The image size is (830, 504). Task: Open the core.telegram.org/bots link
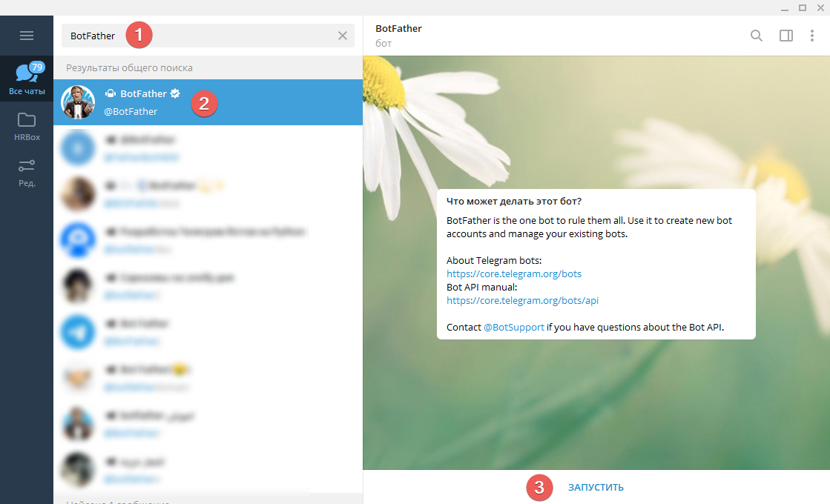[514, 274]
